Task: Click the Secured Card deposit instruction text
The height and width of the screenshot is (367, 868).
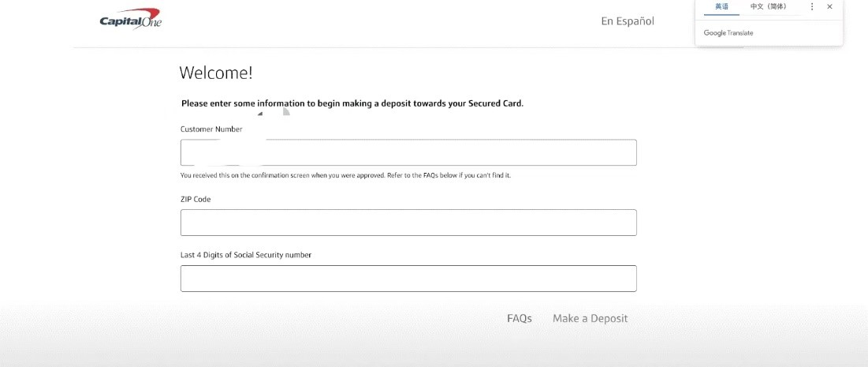Action: (x=352, y=103)
